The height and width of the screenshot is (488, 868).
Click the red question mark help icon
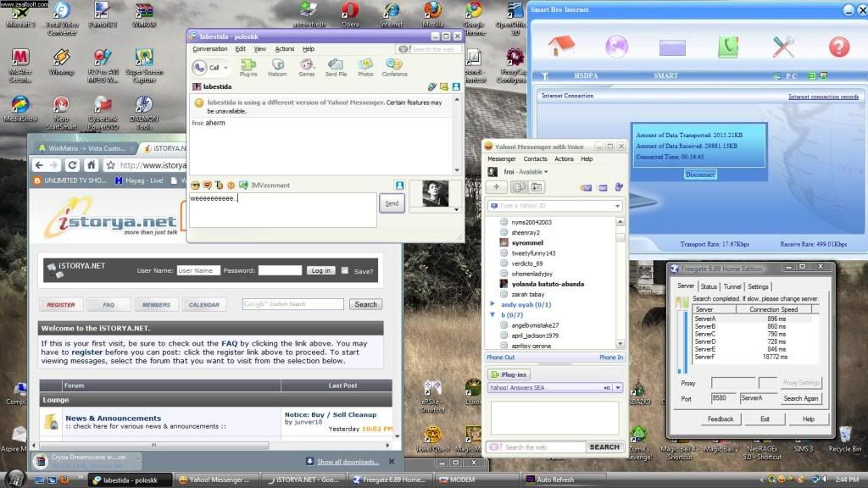[839, 47]
